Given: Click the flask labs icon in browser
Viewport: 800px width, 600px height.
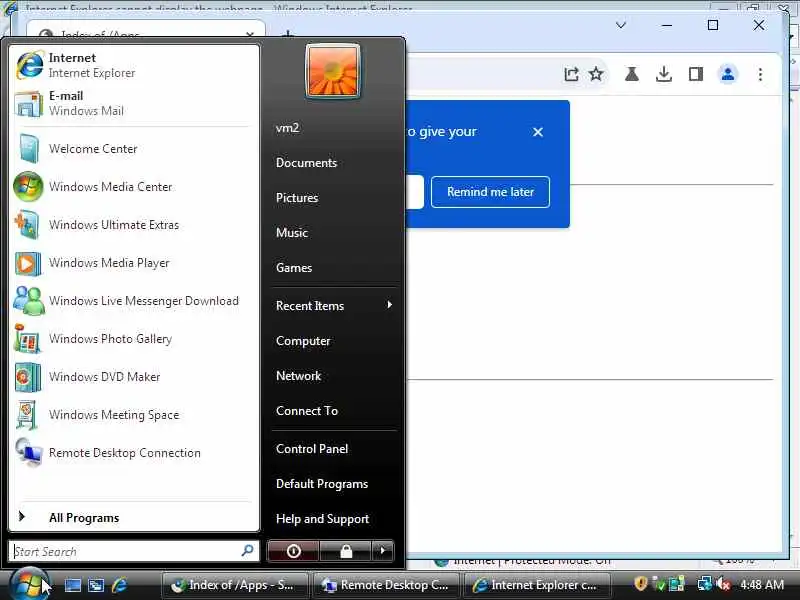Looking at the screenshot, I should coord(632,74).
